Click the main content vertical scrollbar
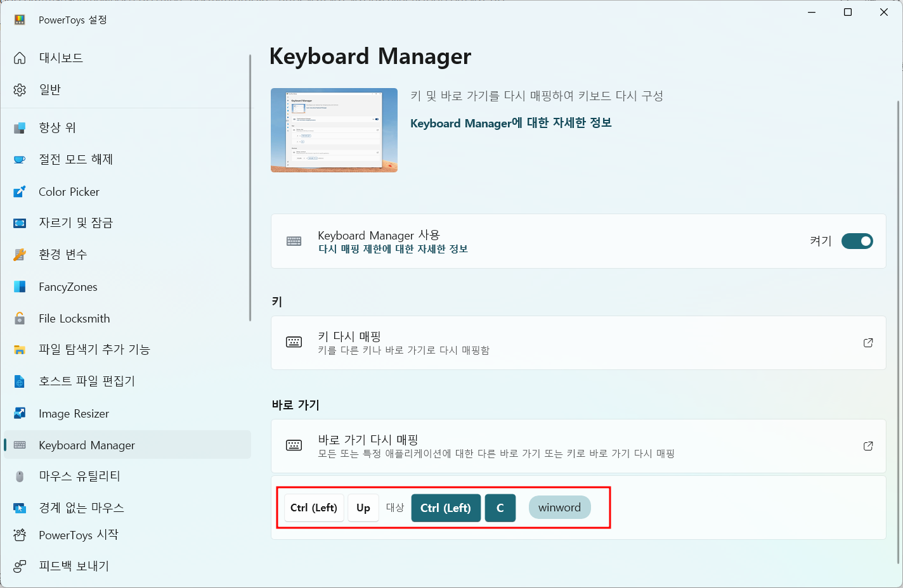The width and height of the screenshot is (903, 588). [898, 331]
